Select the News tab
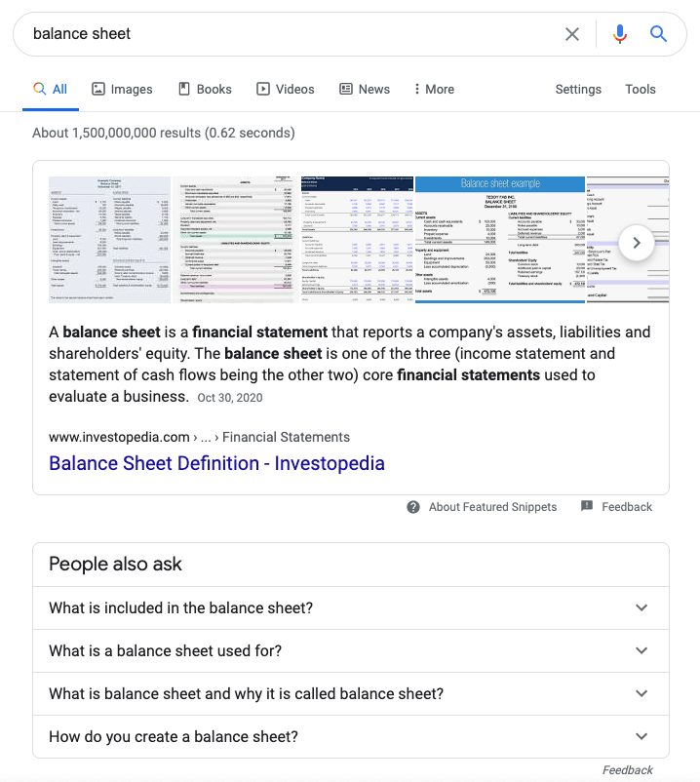 tap(364, 89)
